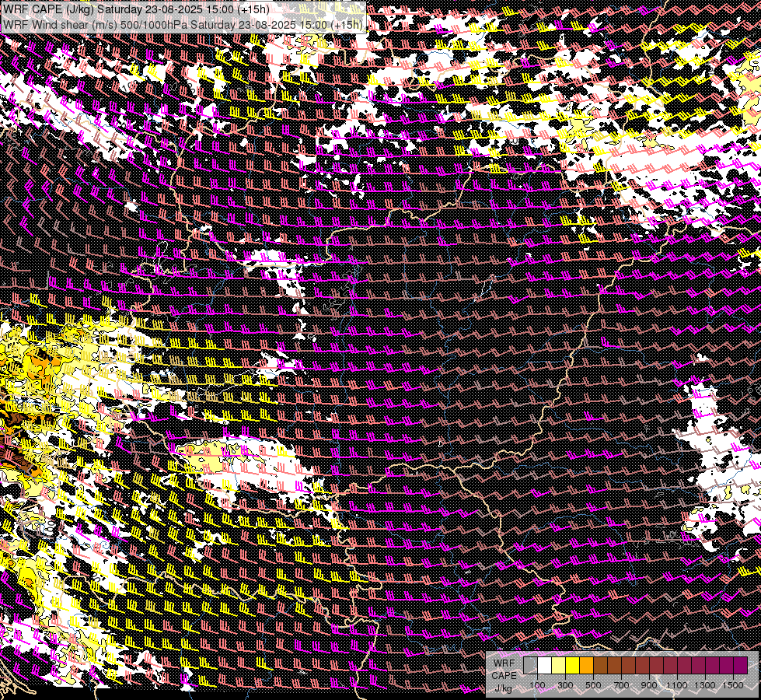
Task: Click the WRF Wind shear title line
Action: [x=183, y=24]
